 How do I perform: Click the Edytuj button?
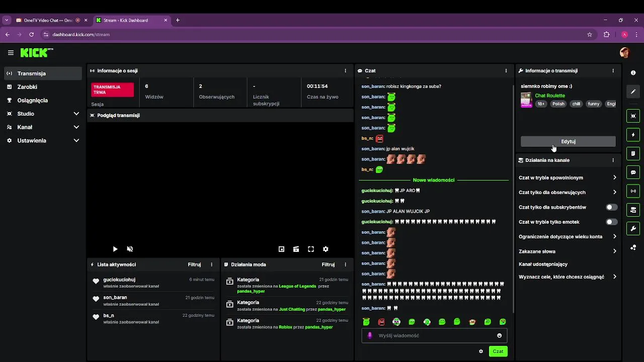[568, 141]
